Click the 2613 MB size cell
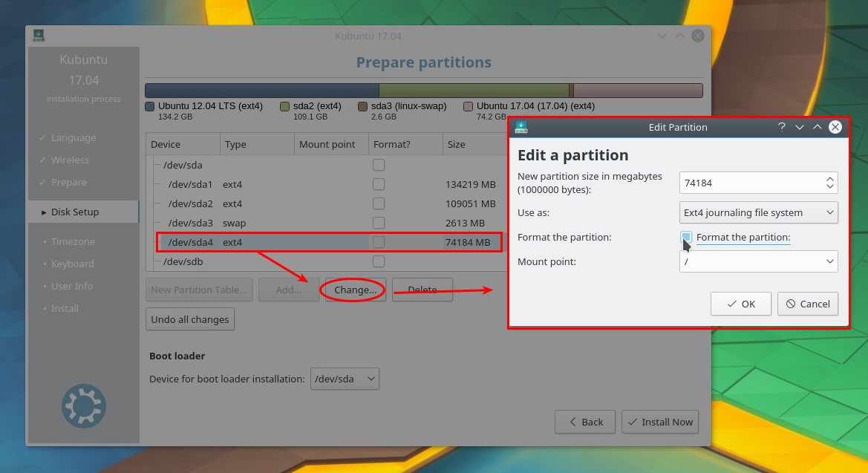Image resolution: width=868 pixels, height=473 pixels. coord(465,223)
